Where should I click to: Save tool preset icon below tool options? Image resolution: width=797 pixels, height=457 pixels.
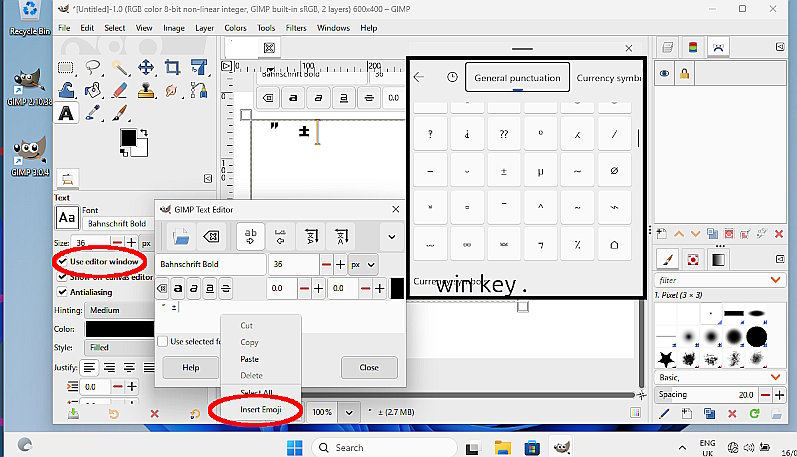[73, 414]
